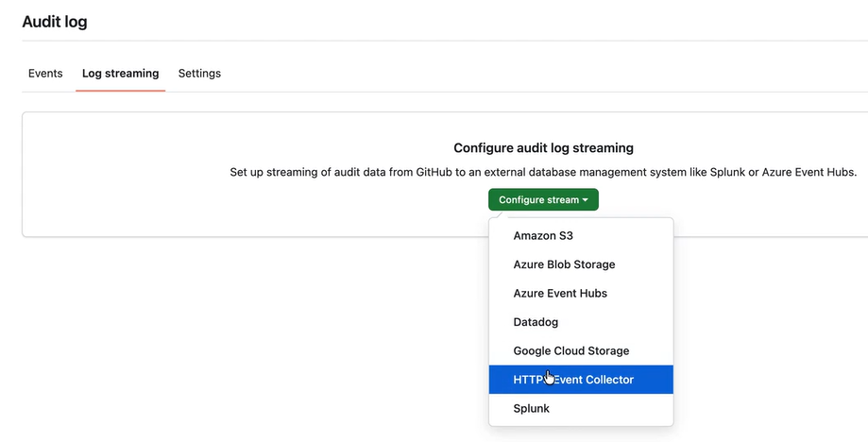Viewport: 868px width, 442px height.
Task: Click the caret arrow on Configure stream
Action: pyautogui.click(x=586, y=200)
